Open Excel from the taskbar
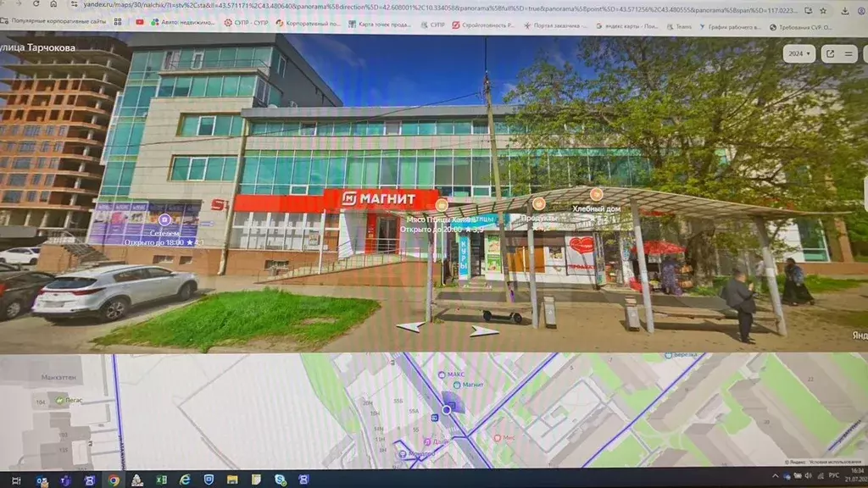Screen dimensions: 868x488 [x=161, y=480]
